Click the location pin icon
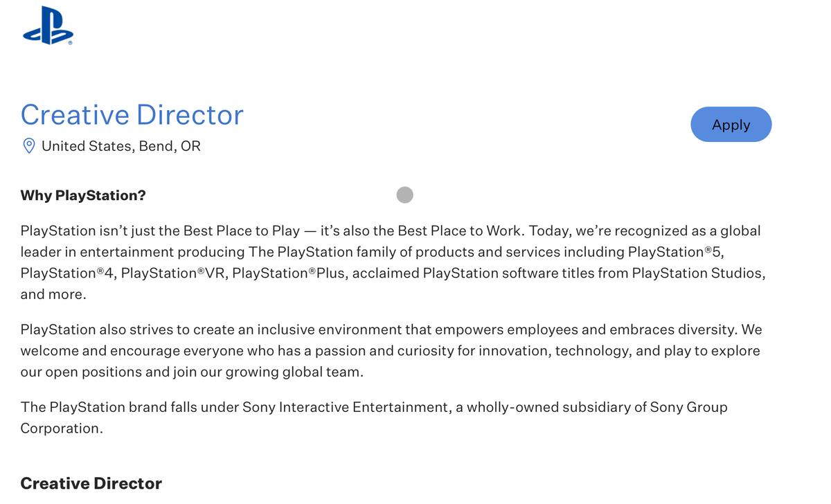831x504 pixels. coord(29,146)
